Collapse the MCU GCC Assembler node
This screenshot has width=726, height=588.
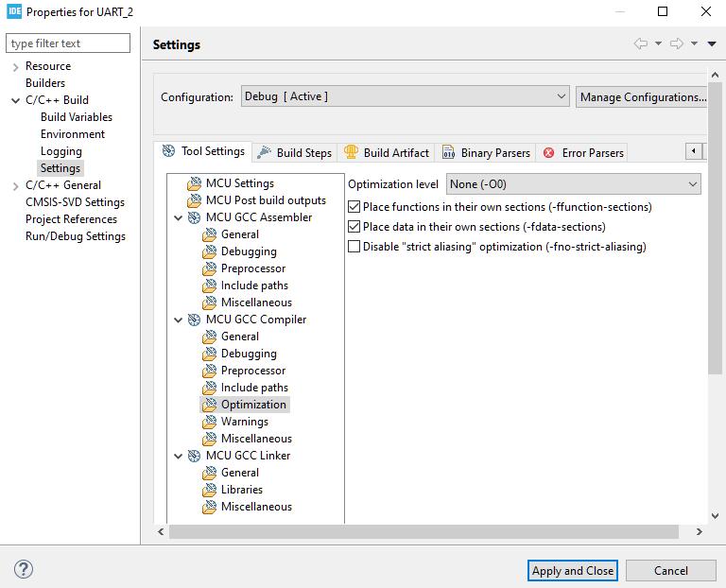coord(179,217)
